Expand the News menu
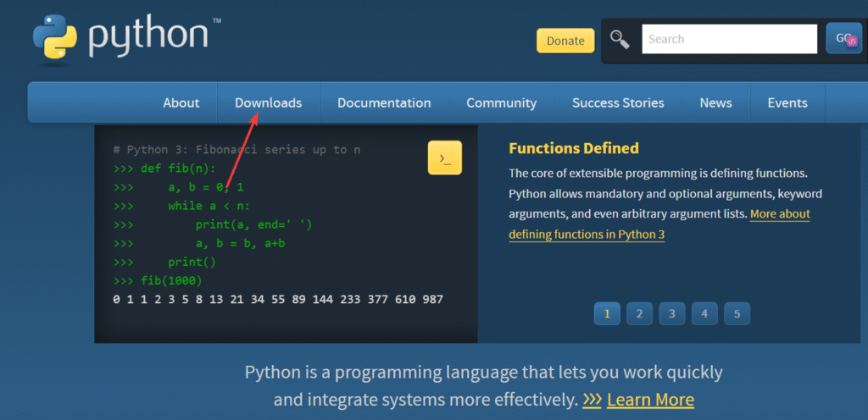The width and height of the screenshot is (868, 420). (715, 102)
